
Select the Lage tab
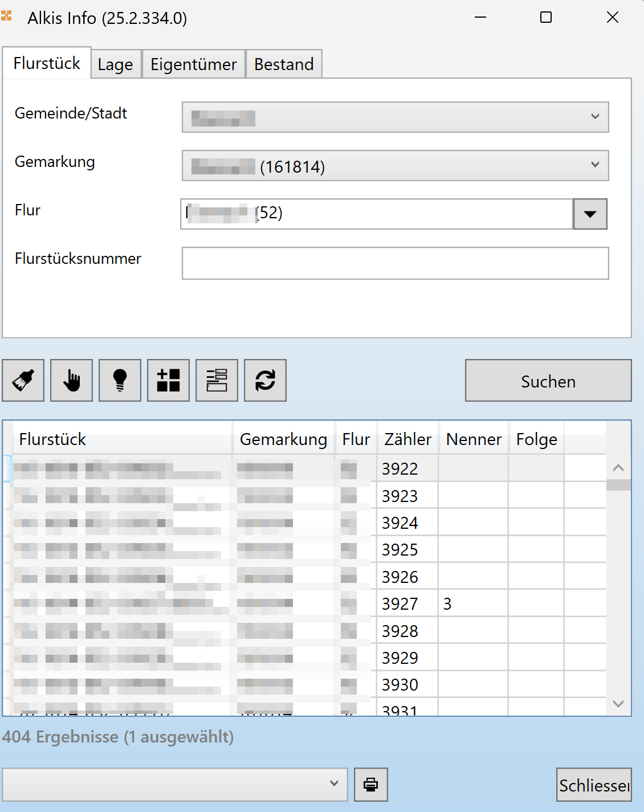click(115, 64)
